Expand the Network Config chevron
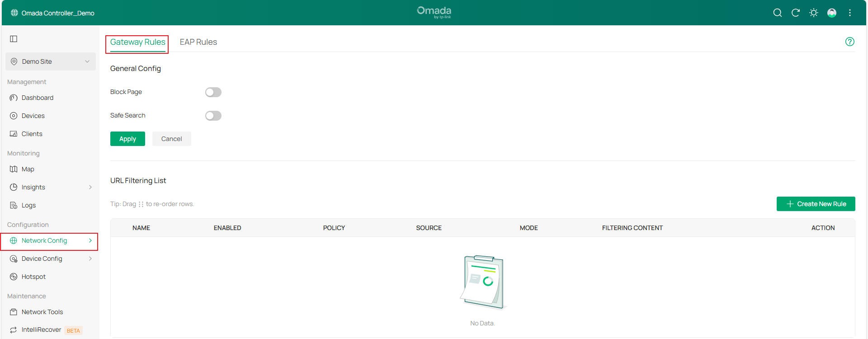Image resolution: width=868 pixels, height=339 pixels. (90, 240)
